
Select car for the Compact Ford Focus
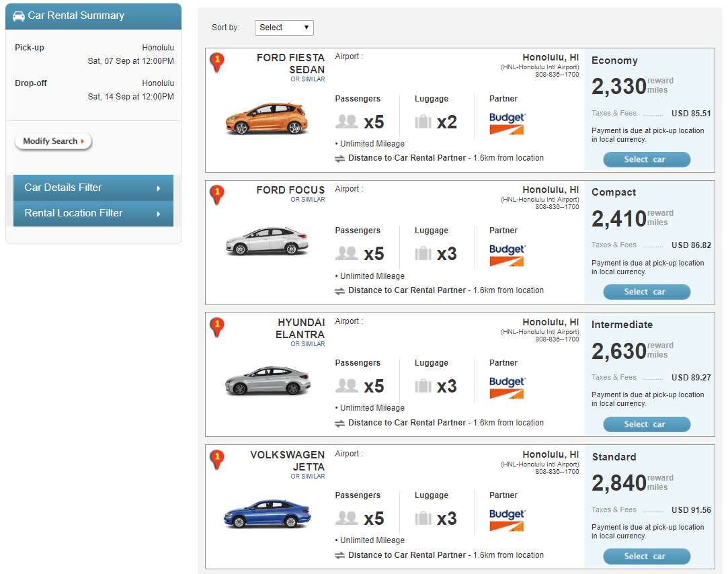[646, 292]
